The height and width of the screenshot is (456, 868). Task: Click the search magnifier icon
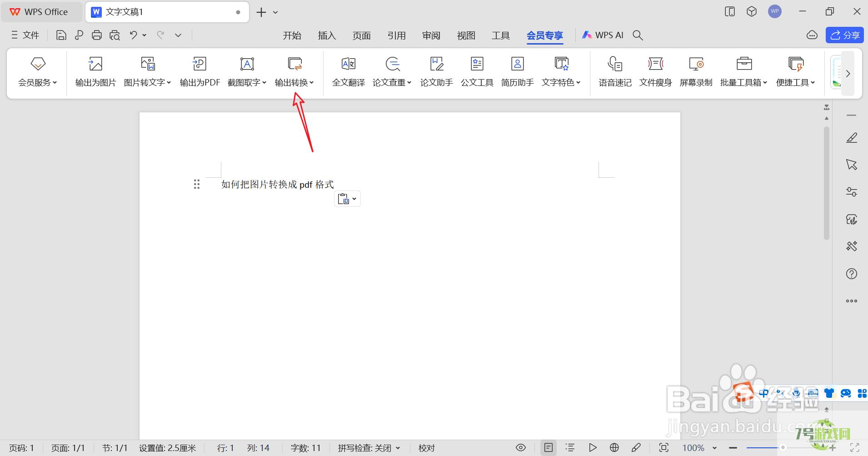coord(638,35)
